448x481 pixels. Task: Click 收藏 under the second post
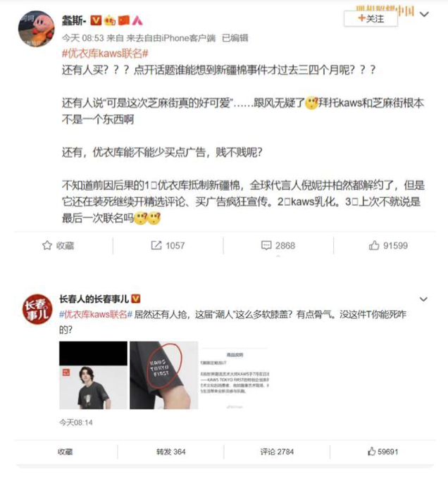[66, 451]
